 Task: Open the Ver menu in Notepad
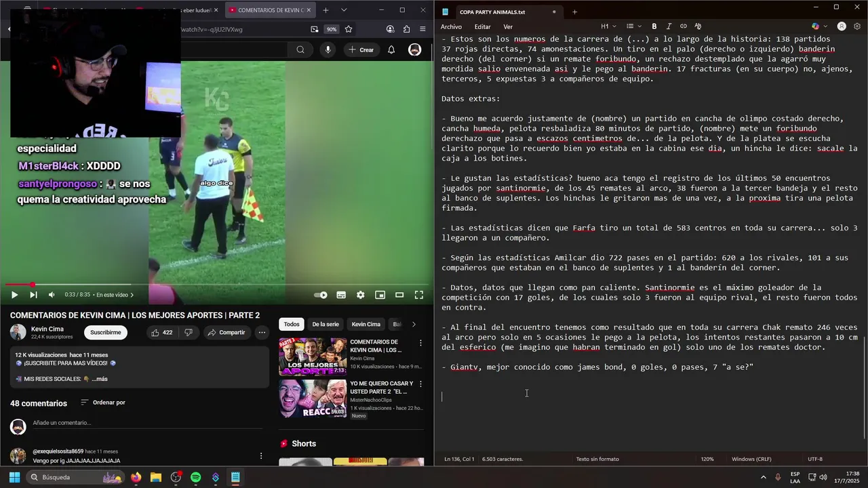click(x=508, y=26)
